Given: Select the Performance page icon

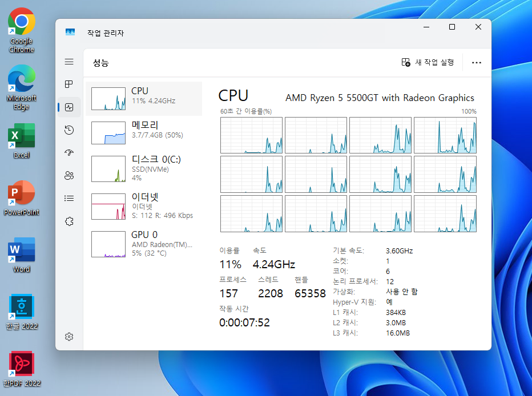Looking at the screenshot, I should point(69,107).
